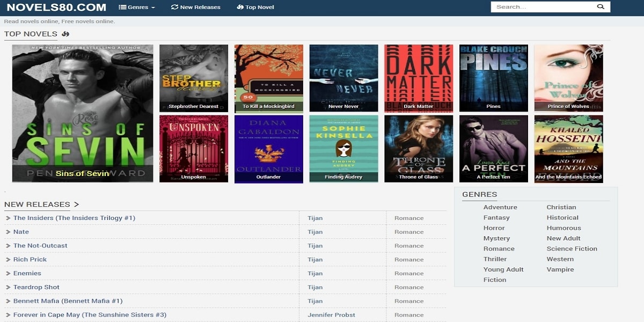Select the Throne of Glass cover

point(419,149)
